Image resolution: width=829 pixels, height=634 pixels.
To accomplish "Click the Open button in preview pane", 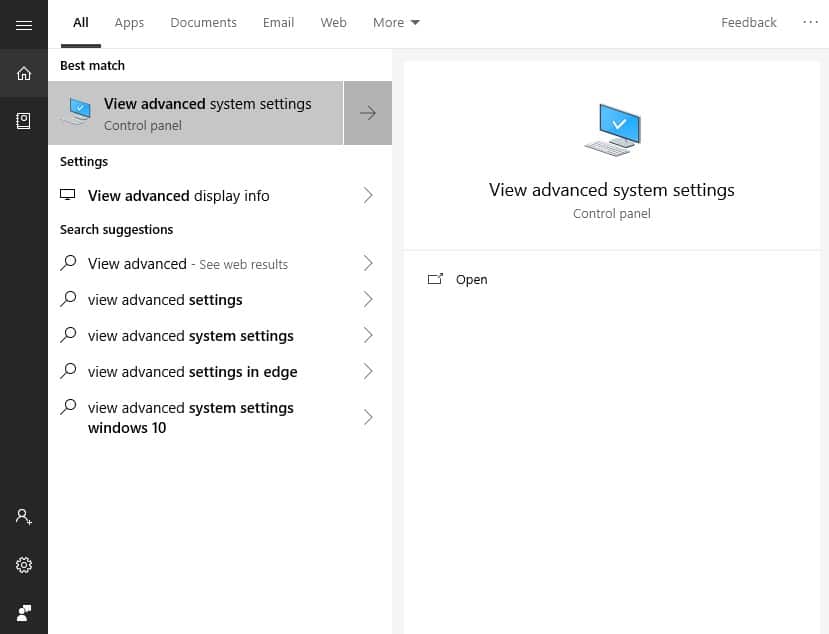I will pyautogui.click(x=457, y=279).
